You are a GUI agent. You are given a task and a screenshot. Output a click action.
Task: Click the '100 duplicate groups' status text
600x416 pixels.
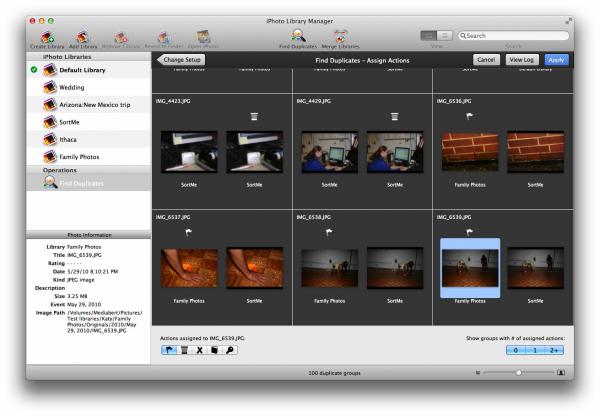[334, 373]
